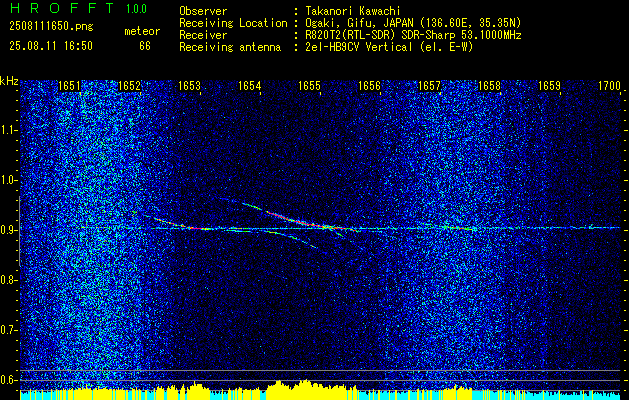Viewport: 629px width, 400px height.
Task: Click the Receiver label
Action: point(203,35)
